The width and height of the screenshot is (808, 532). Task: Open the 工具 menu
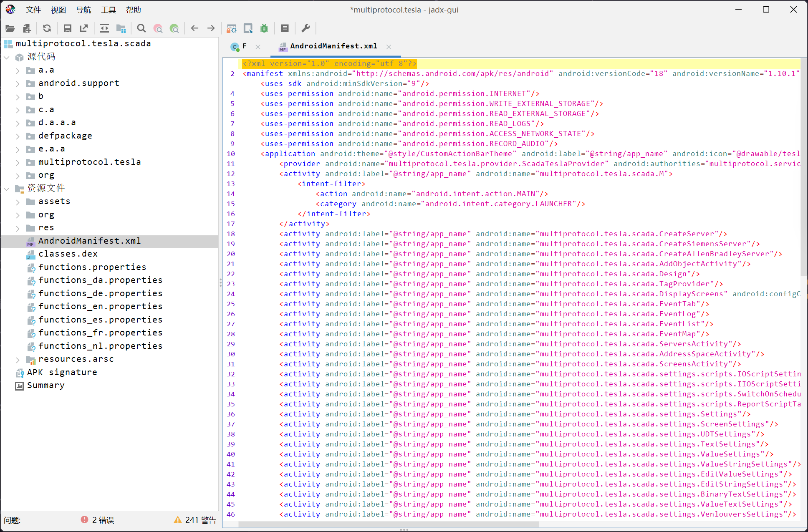pyautogui.click(x=109, y=10)
